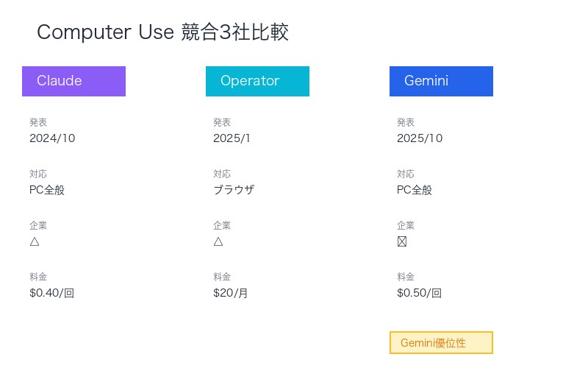Select Operator's price $20/月
This screenshot has height=368, width=588.
click(231, 293)
